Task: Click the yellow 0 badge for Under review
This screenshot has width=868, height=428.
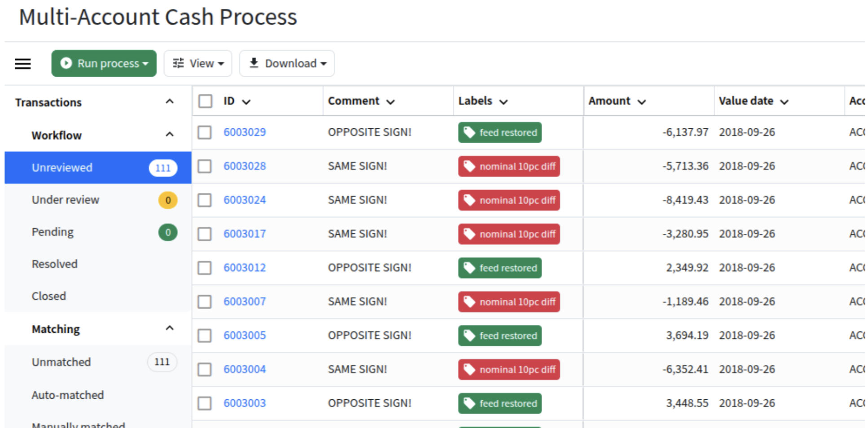Action: point(168,200)
